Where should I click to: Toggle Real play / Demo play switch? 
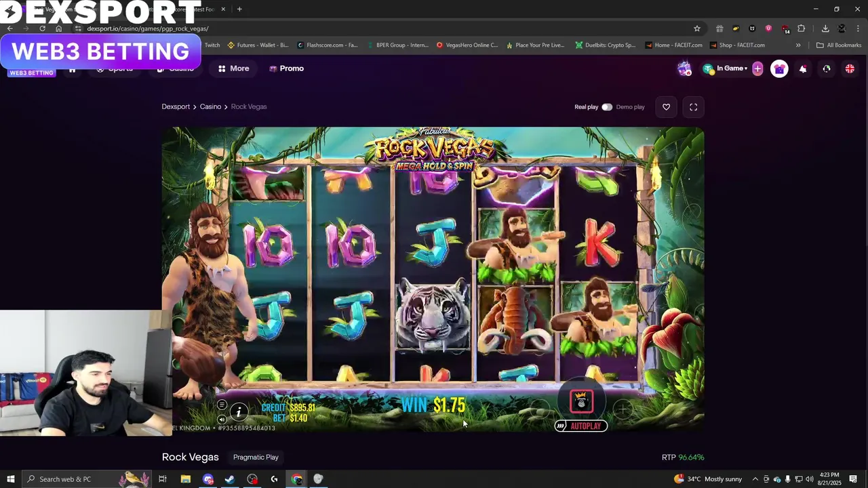(x=606, y=107)
